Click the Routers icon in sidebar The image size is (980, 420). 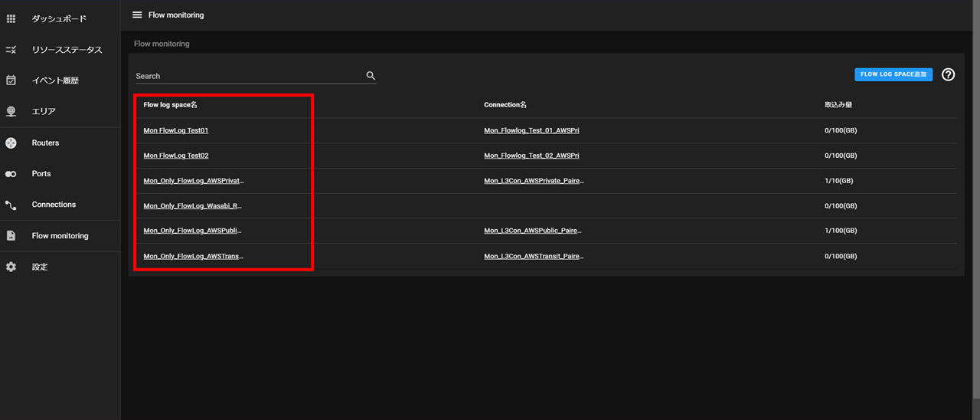pyautogui.click(x=11, y=143)
